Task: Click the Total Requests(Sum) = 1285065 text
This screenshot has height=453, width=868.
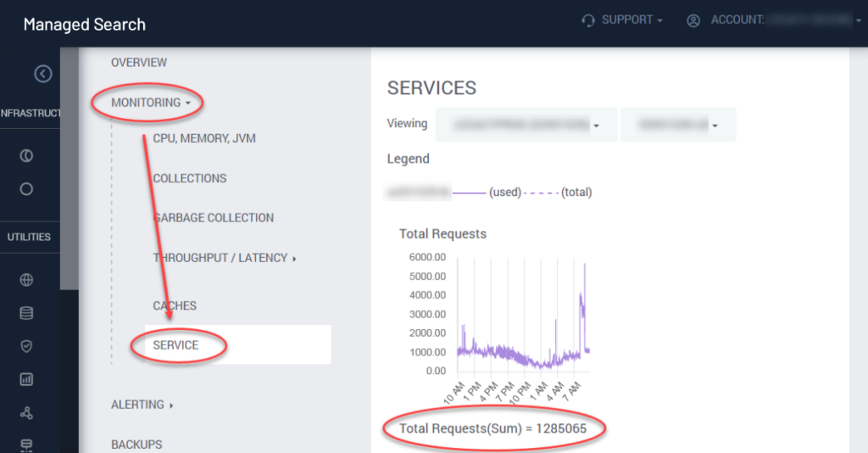Action: (x=492, y=428)
